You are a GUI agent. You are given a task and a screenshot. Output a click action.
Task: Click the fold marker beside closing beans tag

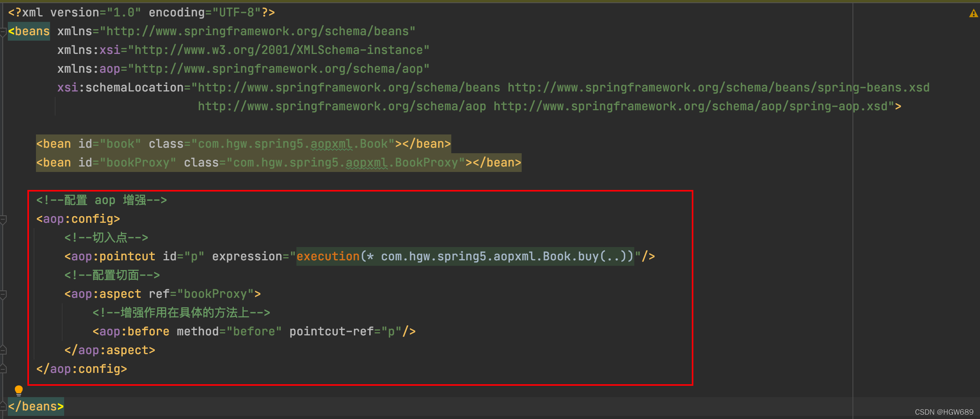pyautogui.click(x=3, y=406)
